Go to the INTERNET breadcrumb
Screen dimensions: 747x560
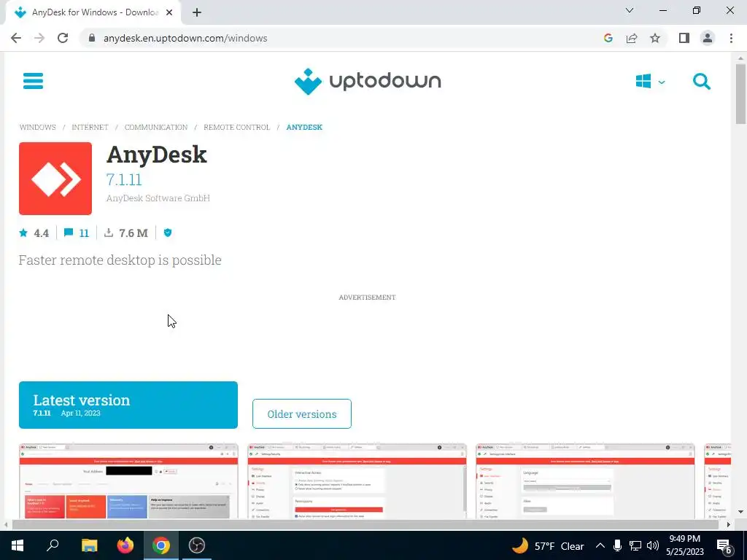click(x=90, y=127)
